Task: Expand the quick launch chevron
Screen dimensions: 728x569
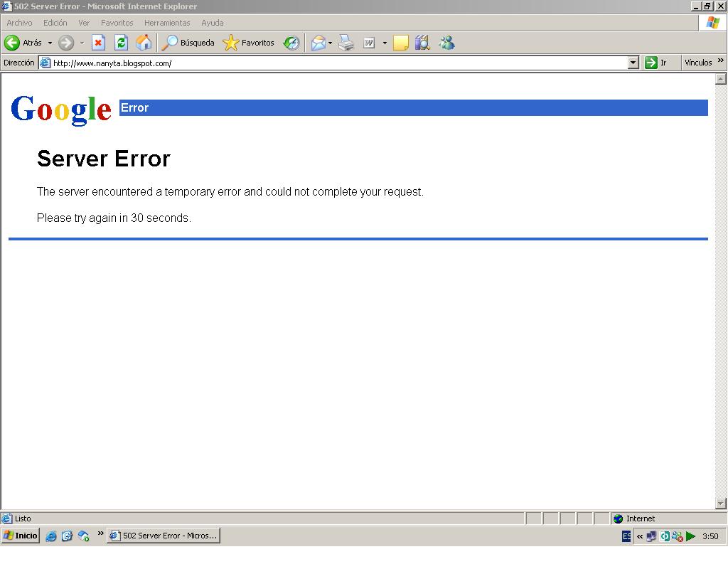Action: click(100, 533)
